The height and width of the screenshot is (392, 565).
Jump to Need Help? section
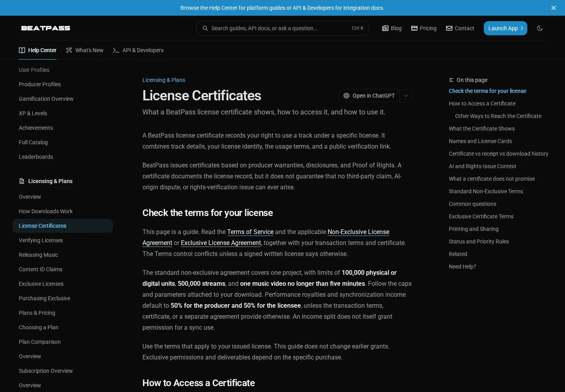click(x=462, y=267)
